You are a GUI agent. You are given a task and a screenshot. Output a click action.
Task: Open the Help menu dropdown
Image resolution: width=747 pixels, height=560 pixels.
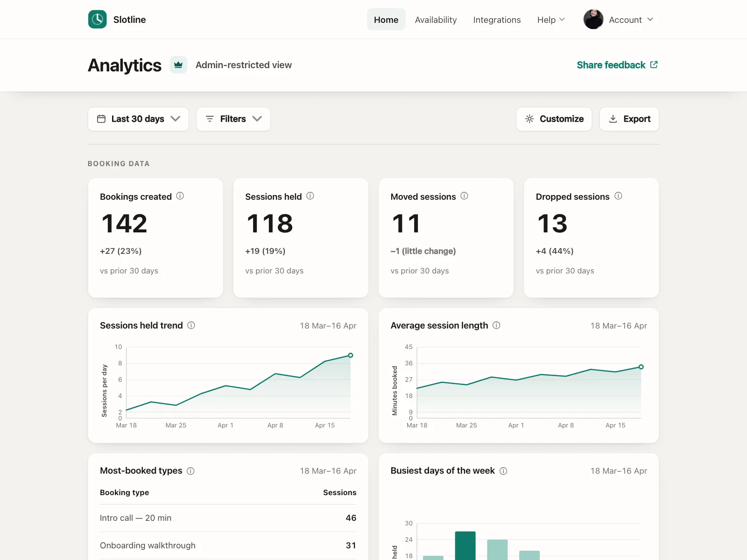tap(551, 20)
